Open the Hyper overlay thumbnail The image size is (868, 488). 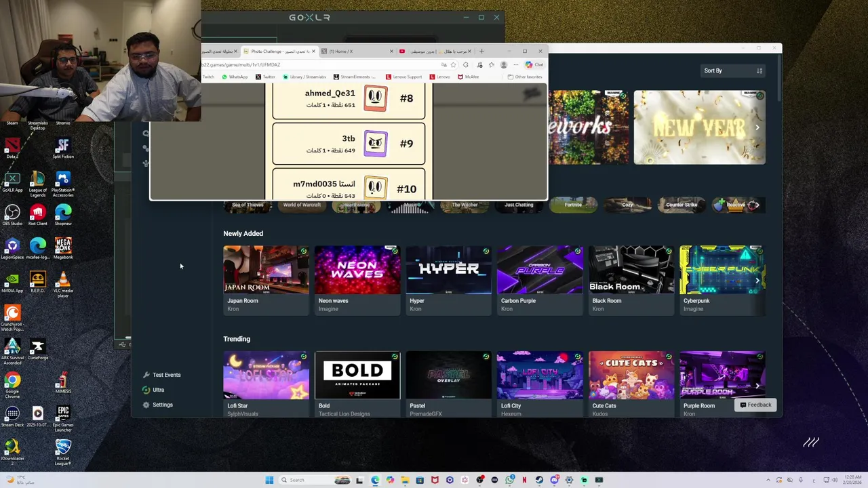(x=448, y=270)
